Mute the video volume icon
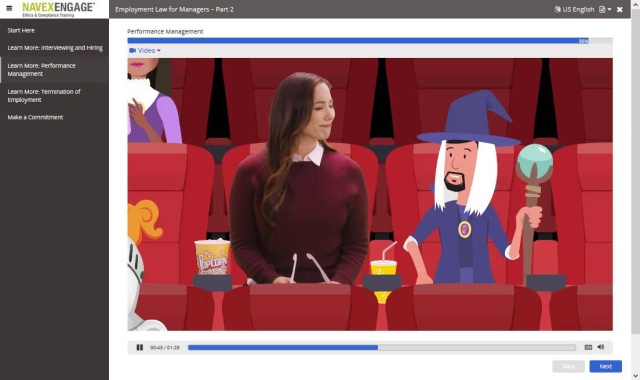The height and width of the screenshot is (380, 640). click(600, 347)
